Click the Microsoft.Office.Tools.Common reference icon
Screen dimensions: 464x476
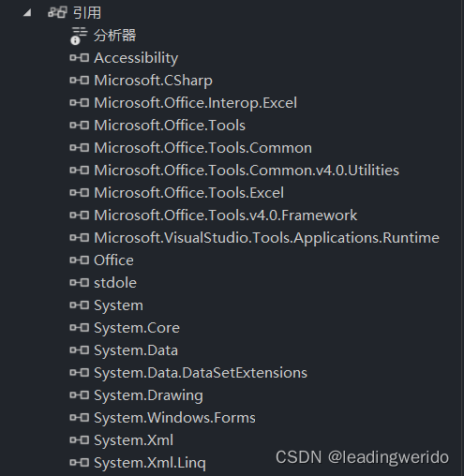tap(80, 148)
